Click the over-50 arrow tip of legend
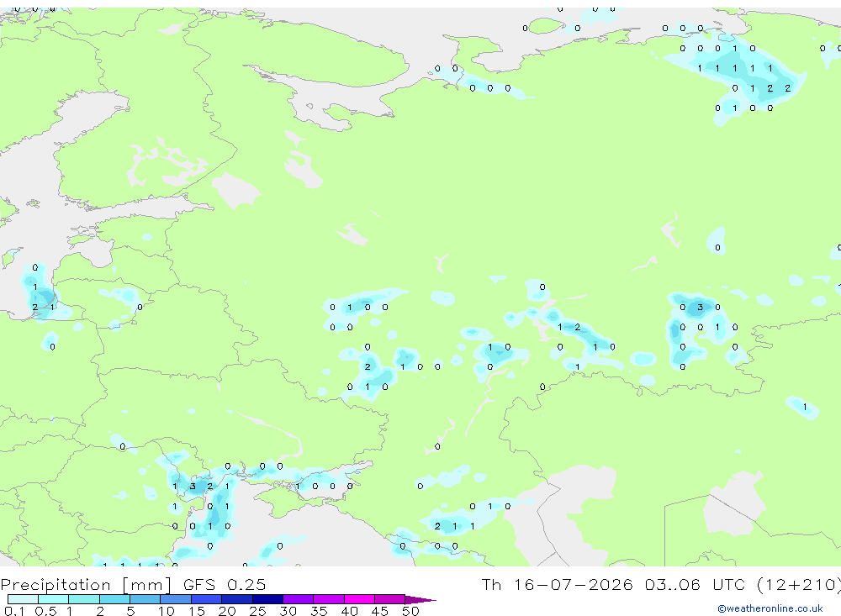The height and width of the screenshot is (616, 841). [x=420, y=599]
